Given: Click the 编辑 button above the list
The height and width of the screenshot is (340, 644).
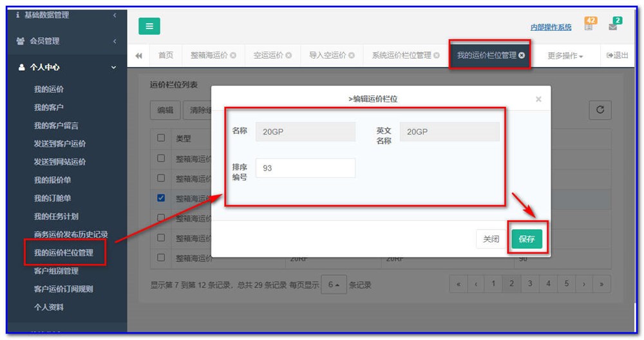Looking at the screenshot, I should (165, 110).
